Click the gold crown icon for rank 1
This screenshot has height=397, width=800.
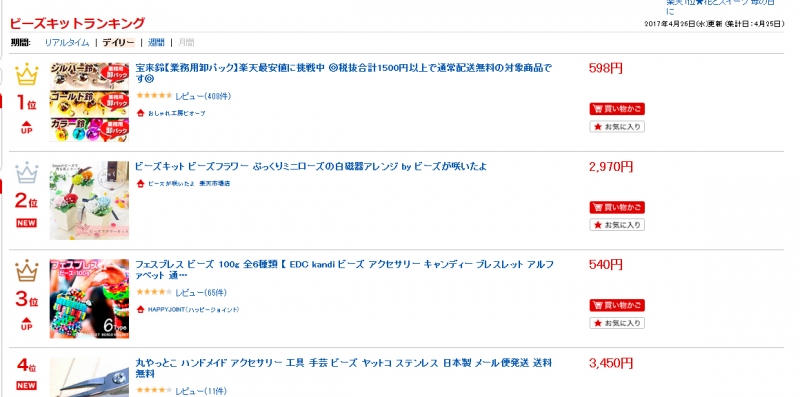[x=27, y=75]
